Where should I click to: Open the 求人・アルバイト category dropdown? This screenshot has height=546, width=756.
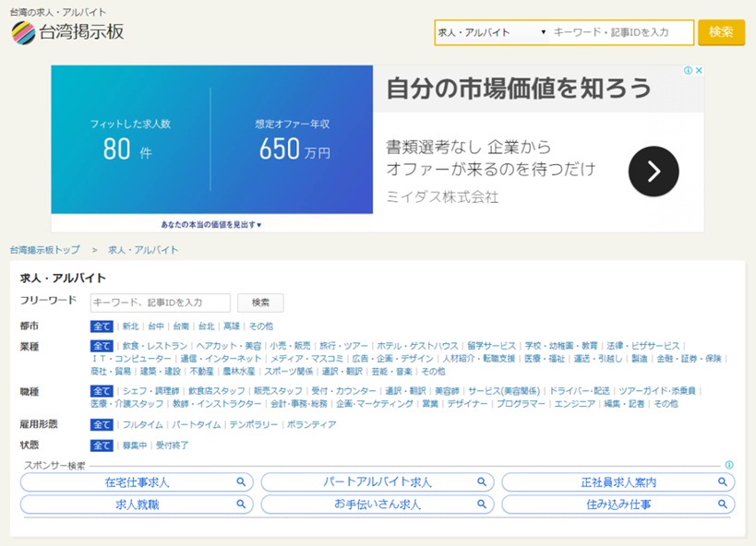[x=492, y=32]
